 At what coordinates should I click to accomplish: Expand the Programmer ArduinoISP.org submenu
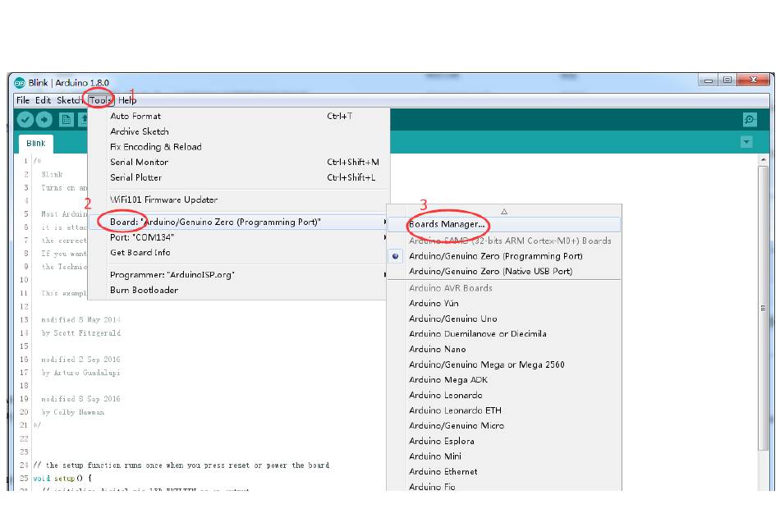coord(239,274)
